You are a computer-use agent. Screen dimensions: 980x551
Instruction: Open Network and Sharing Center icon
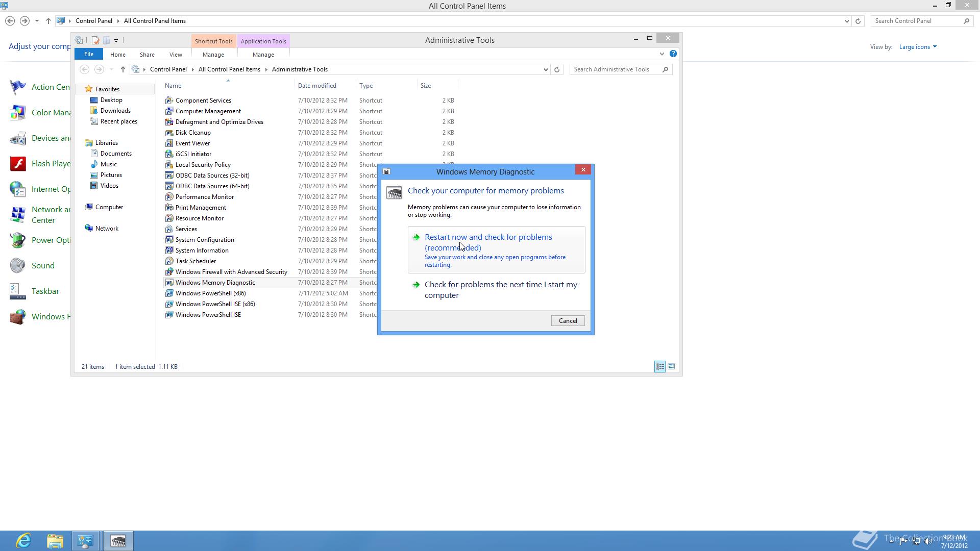tap(17, 215)
